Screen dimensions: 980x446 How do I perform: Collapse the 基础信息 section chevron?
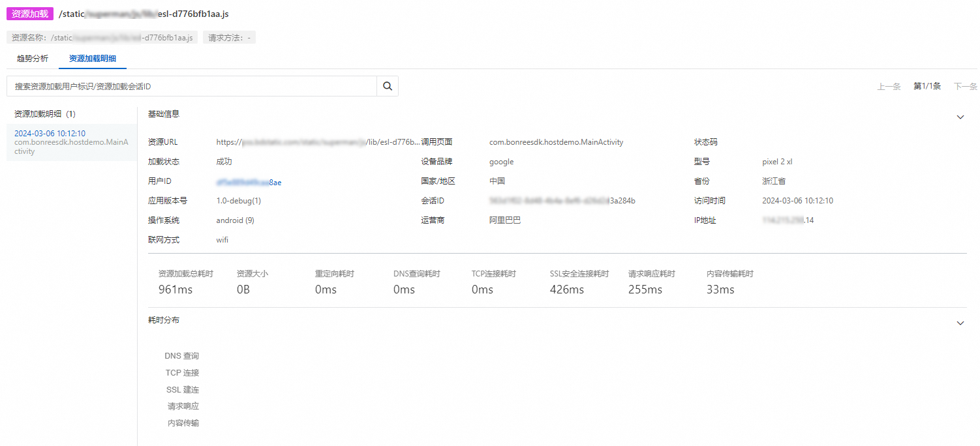tap(960, 117)
